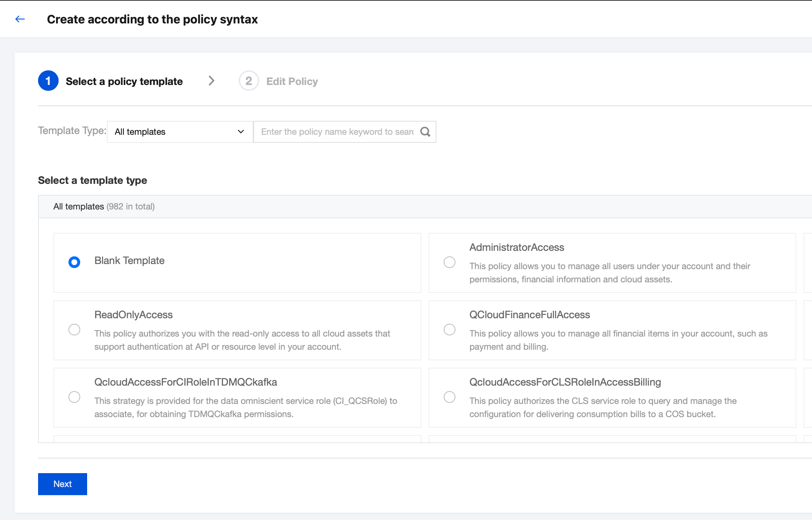Click the policy name keyword search field
This screenshot has height=520, width=812.
(x=337, y=132)
